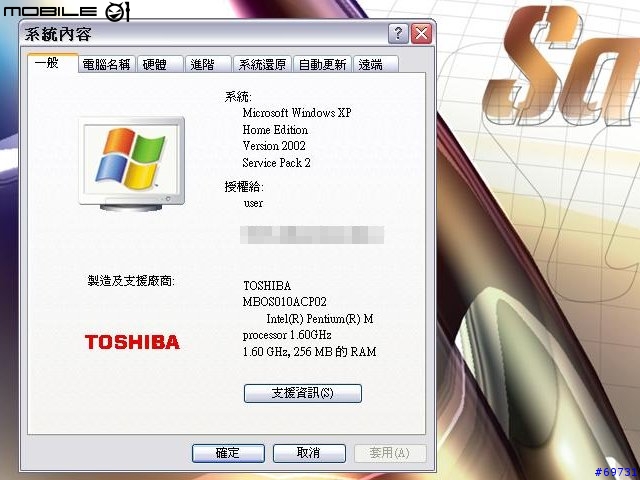The height and width of the screenshot is (480, 640).
Task: Click the registered owner name 'user'
Action: point(253,203)
